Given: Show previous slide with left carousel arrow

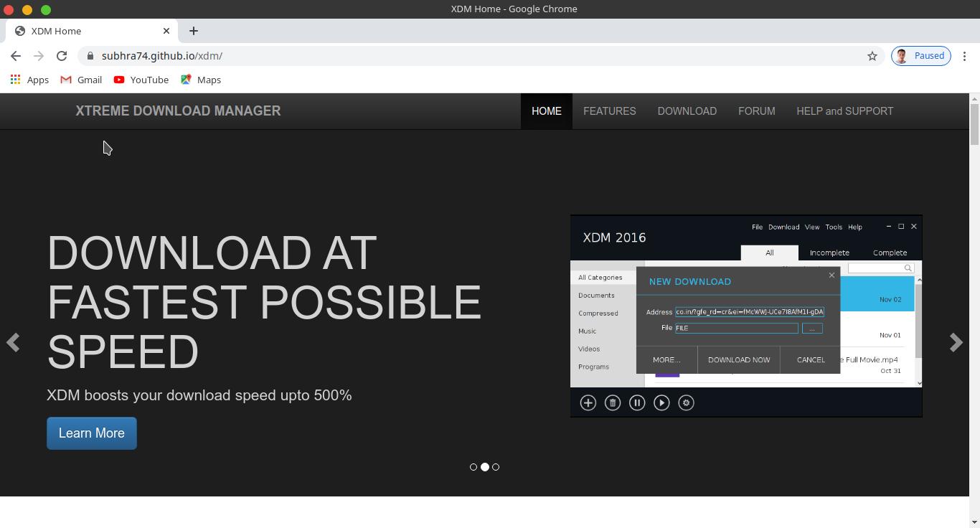Looking at the screenshot, I should (x=13, y=343).
